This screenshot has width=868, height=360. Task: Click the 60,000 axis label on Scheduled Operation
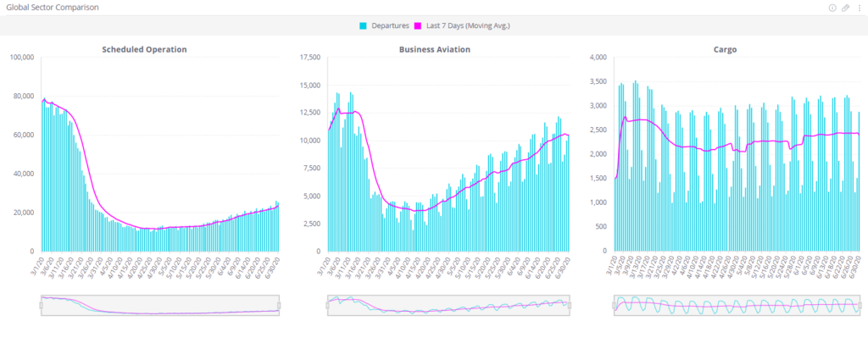click(25, 135)
